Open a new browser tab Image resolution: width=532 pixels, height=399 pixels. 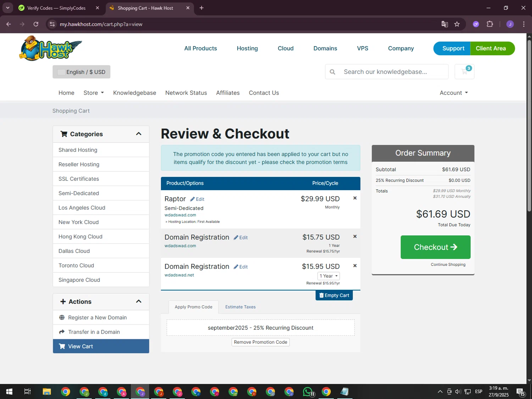pos(201,8)
